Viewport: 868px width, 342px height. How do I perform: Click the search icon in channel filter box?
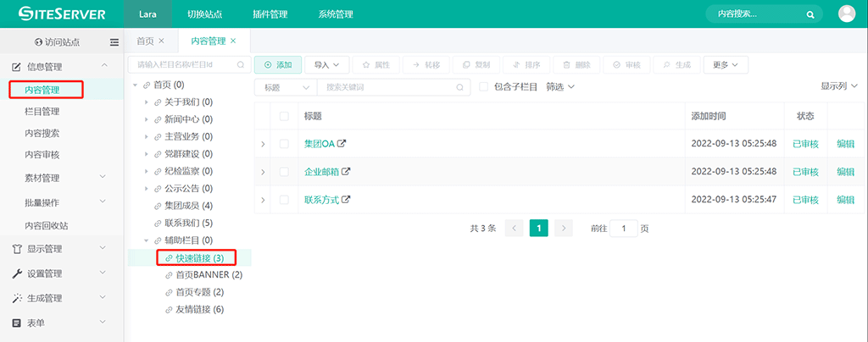coord(241,64)
